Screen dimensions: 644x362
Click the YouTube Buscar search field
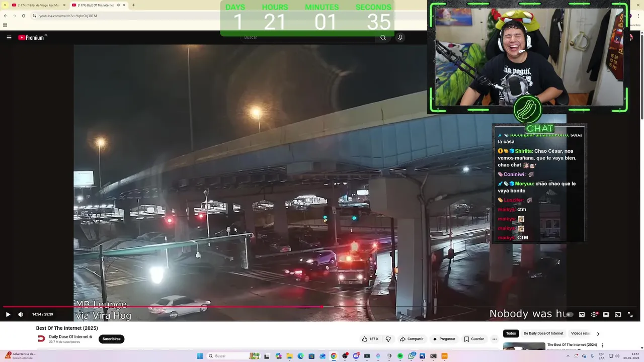[x=307, y=37]
